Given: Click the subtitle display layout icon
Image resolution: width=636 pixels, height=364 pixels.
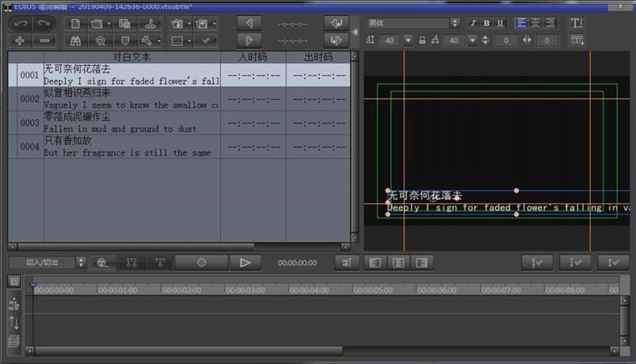Looking at the screenshot, I should click(x=178, y=41).
